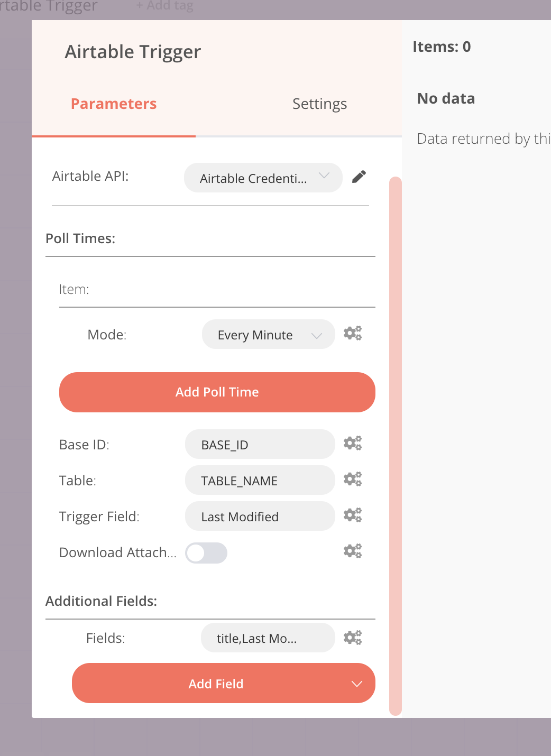551x756 pixels.
Task: Select the Parameters tab
Action: [114, 104]
